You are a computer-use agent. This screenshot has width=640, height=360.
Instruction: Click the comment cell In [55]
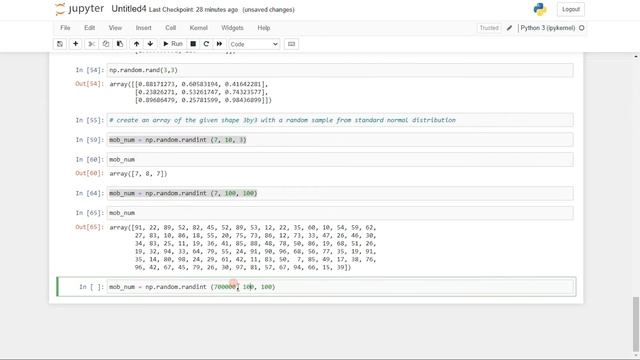pyautogui.click(x=340, y=120)
